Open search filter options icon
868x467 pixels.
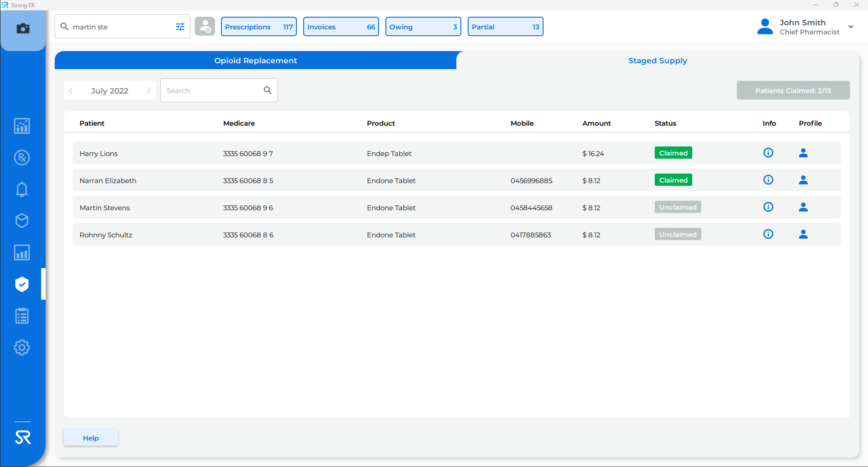pyautogui.click(x=180, y=27)
